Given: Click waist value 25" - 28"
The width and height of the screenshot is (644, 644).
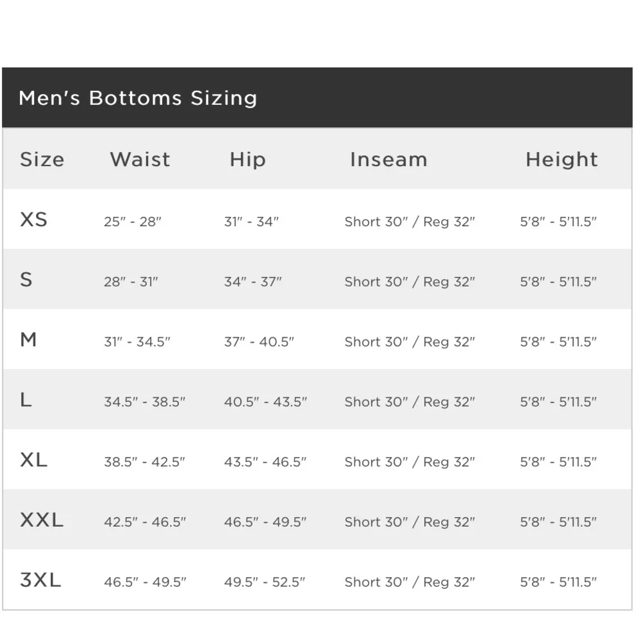Looking at the screenshot, I should [x=132, y=222].
